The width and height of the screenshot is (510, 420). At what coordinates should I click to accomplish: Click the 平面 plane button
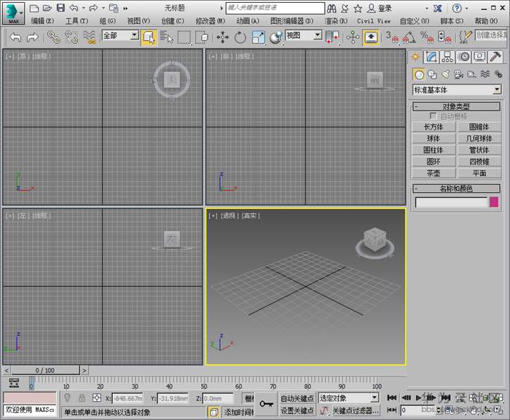pos(479,173)
